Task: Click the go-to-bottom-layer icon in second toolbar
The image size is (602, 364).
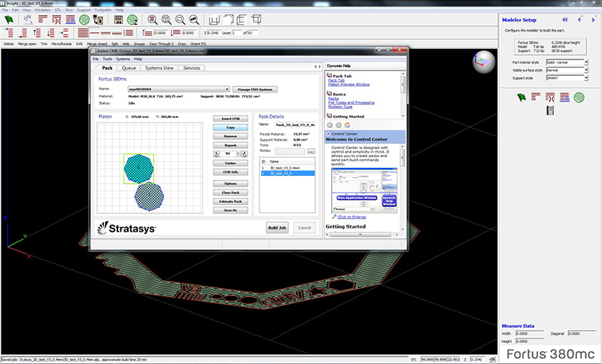Action: coord(23,33)
